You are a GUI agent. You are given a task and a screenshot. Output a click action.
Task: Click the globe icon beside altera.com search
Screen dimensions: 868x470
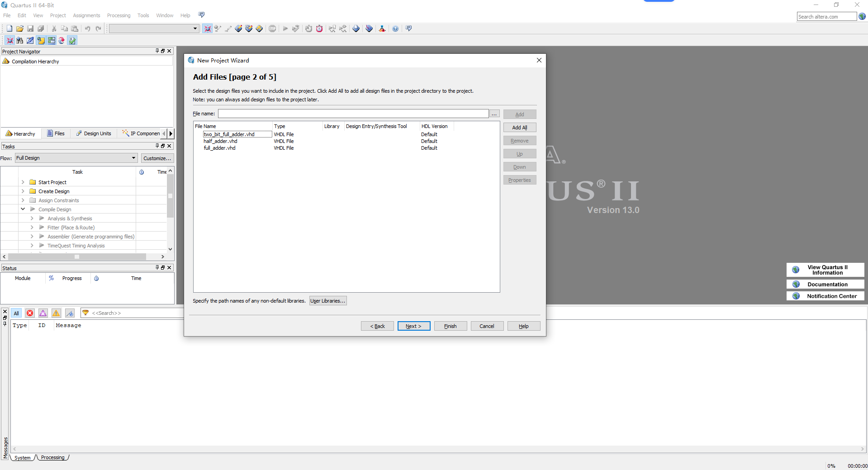[x=862, y=16]
